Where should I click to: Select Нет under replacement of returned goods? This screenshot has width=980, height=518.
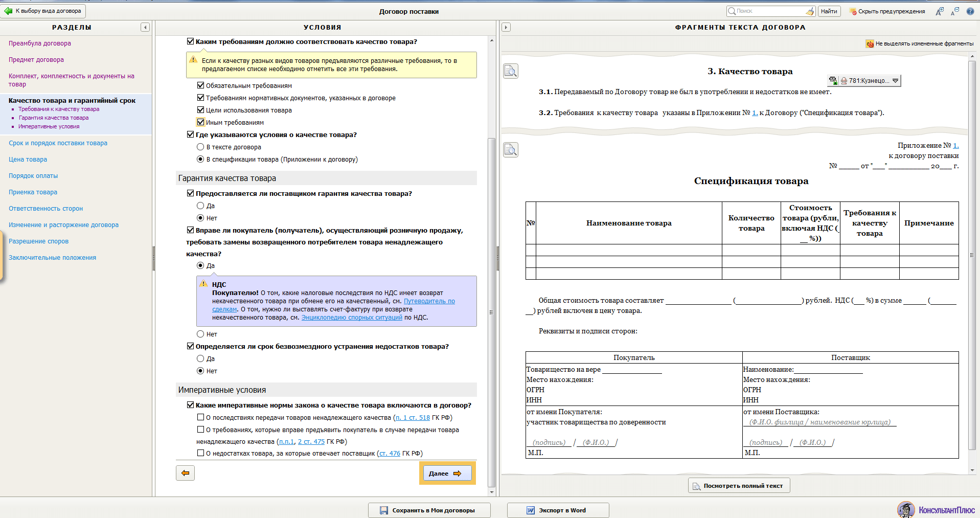[x=200, y=334]
